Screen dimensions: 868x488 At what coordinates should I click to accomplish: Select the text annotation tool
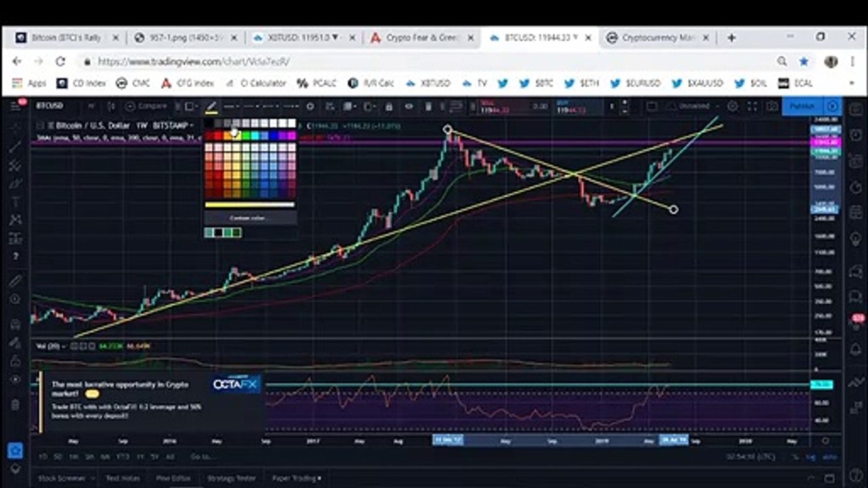pyautogui.click(x=16, y=202)
